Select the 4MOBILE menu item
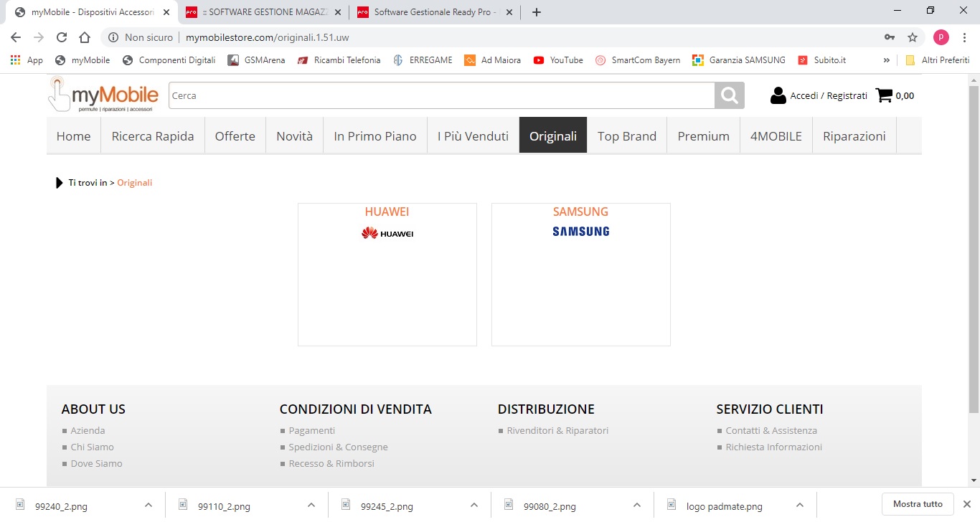980x522 pixels. point(776,136)
